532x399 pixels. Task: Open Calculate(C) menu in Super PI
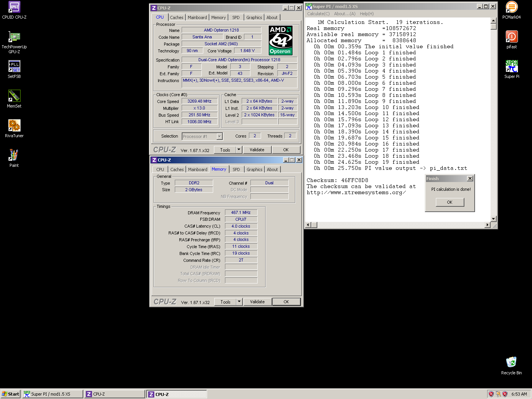pyautogui.click(x=318, y=14)
